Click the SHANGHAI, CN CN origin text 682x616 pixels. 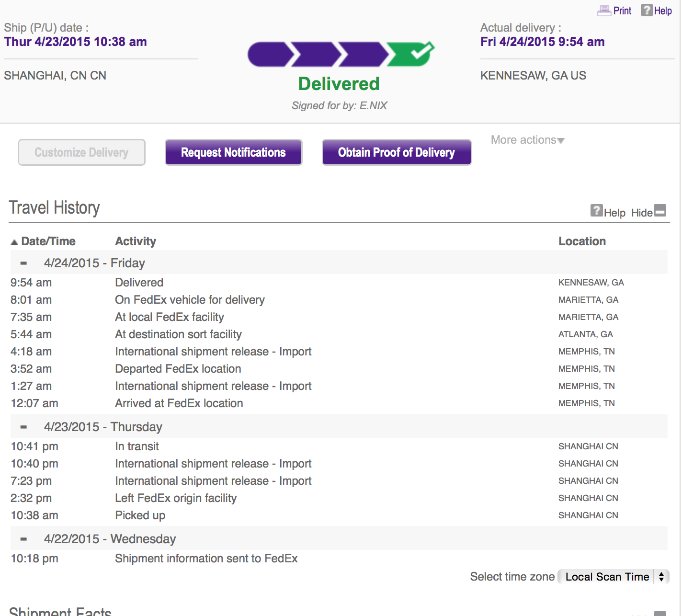click(x=55, y=76)
